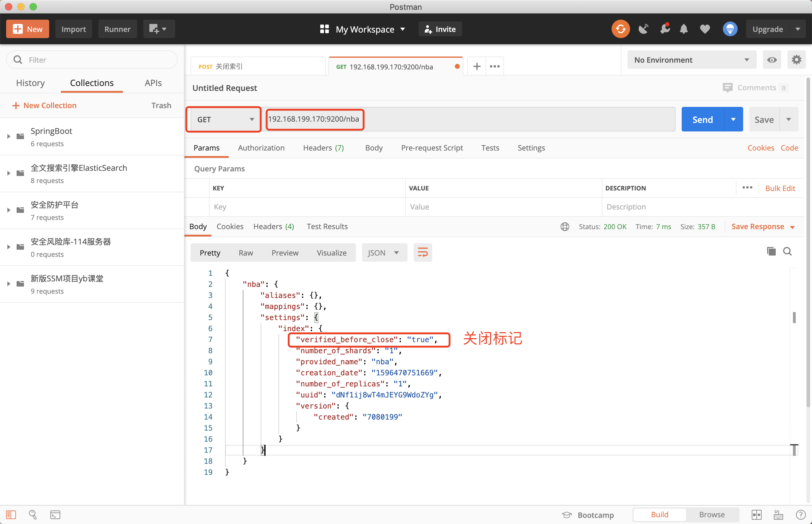
Task: Open the No Environment selector
Action: click(692, 60)
